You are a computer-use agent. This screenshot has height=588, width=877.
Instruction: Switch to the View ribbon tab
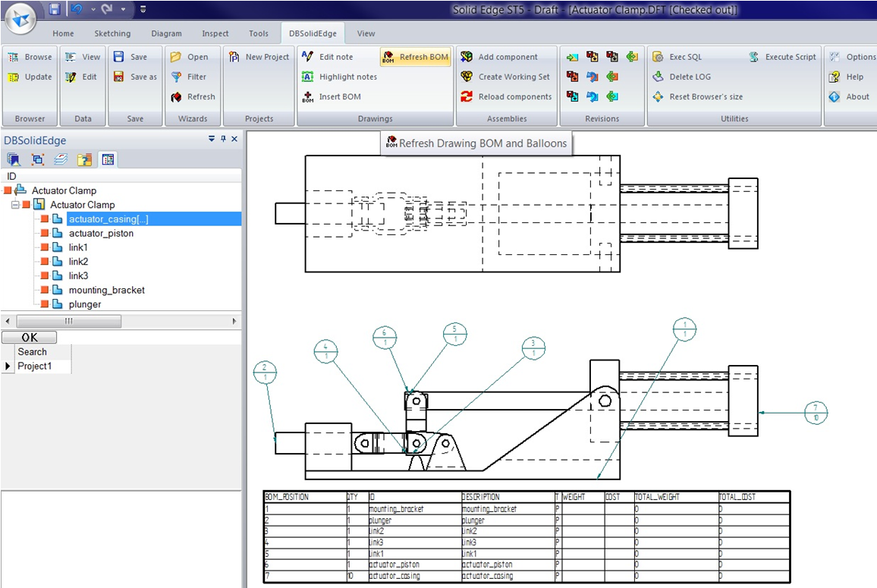(x=366, y=33)
